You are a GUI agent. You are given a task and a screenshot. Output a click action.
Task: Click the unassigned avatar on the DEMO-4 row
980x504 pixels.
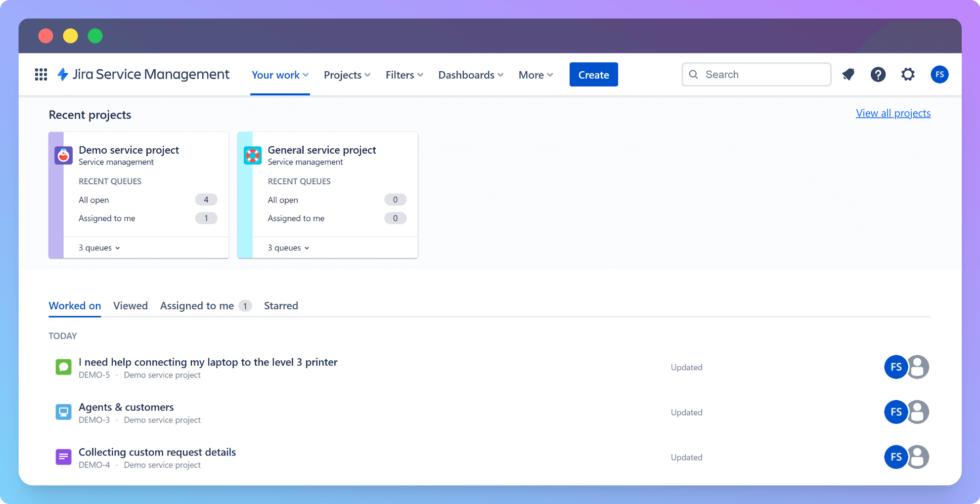918,457
